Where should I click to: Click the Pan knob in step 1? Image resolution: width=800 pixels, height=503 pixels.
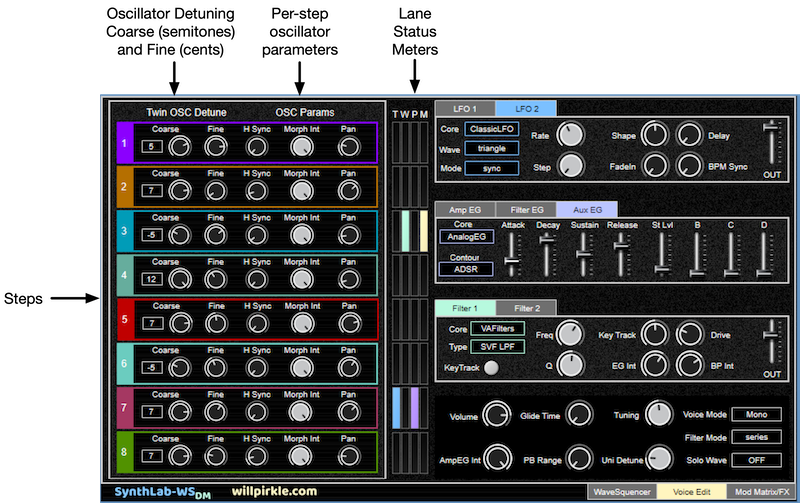[349, 147]
